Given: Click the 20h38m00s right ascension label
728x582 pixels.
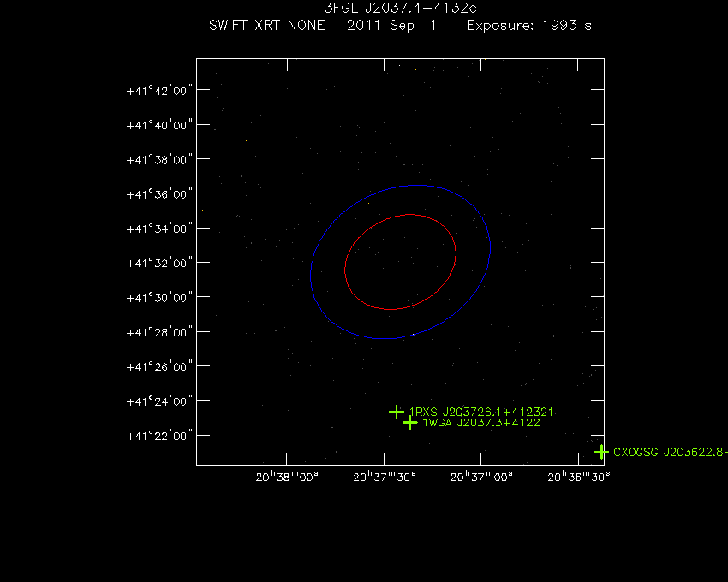Looking at the screenshot, I should coord(287,477).
